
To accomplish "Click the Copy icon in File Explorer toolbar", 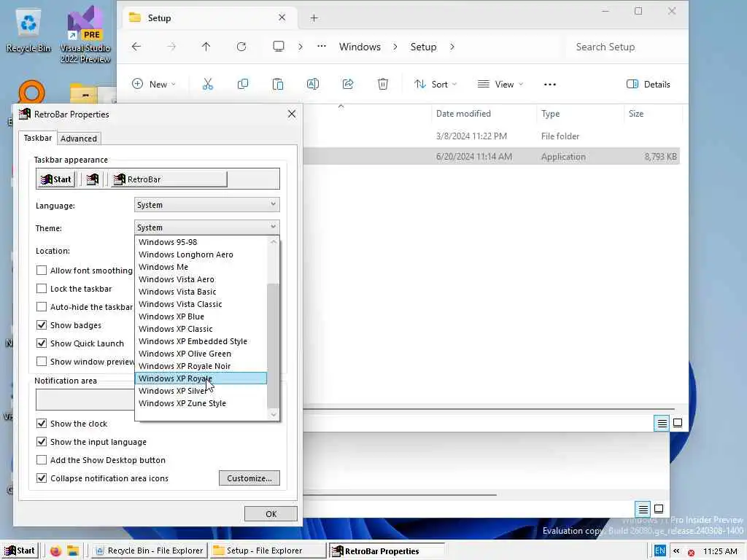I will (x=242, y=85).
